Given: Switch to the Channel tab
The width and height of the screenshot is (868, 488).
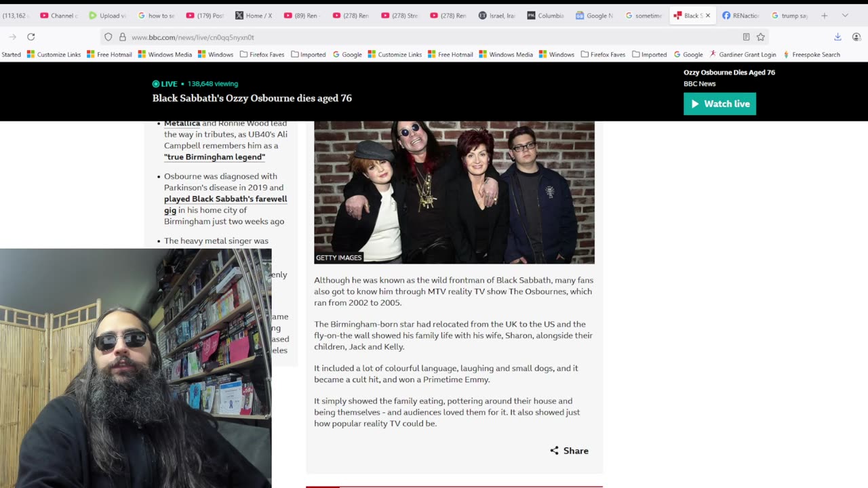Looking at the screenshot, I should 59,16.
